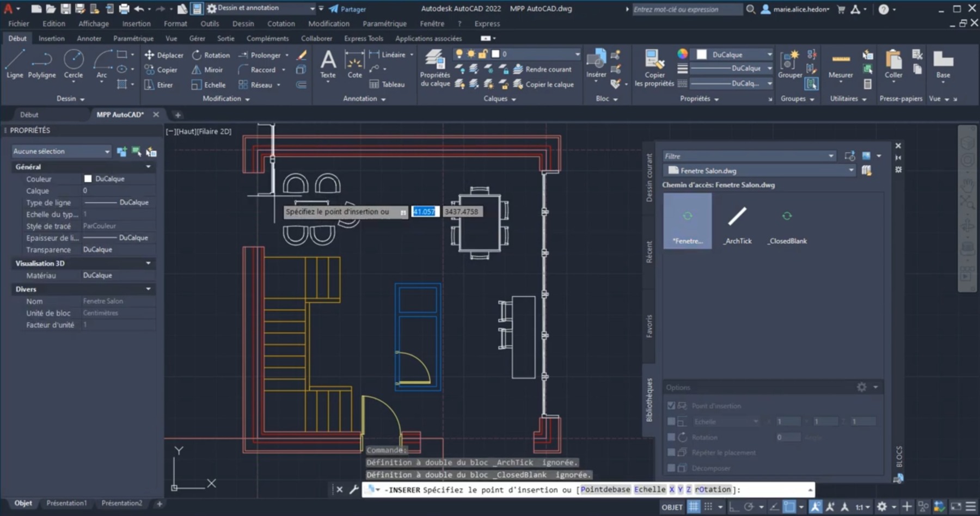The image size is (980, 516).
Task: Switch to the Express Tools ribbon tab
Action: click(364, 38)
